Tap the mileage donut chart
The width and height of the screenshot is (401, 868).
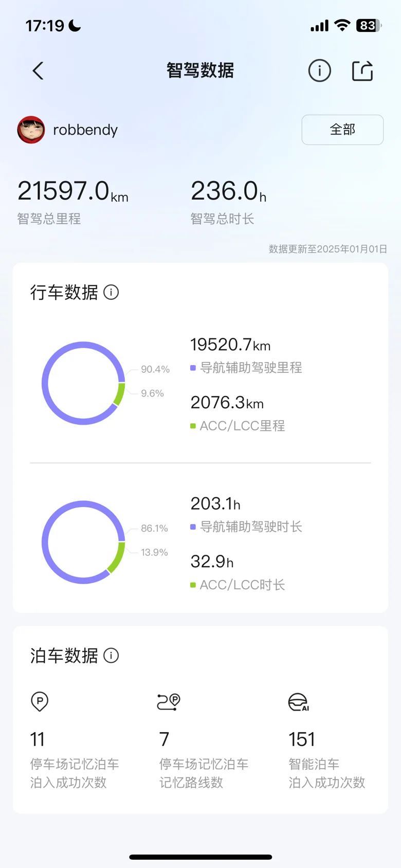coord(83,383)
